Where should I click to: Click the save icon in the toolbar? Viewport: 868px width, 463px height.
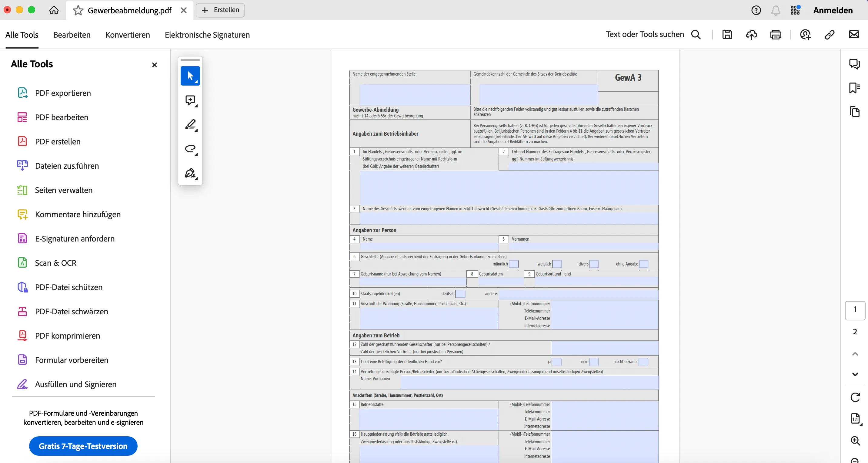pyautogui.click(x=727, y=35)
